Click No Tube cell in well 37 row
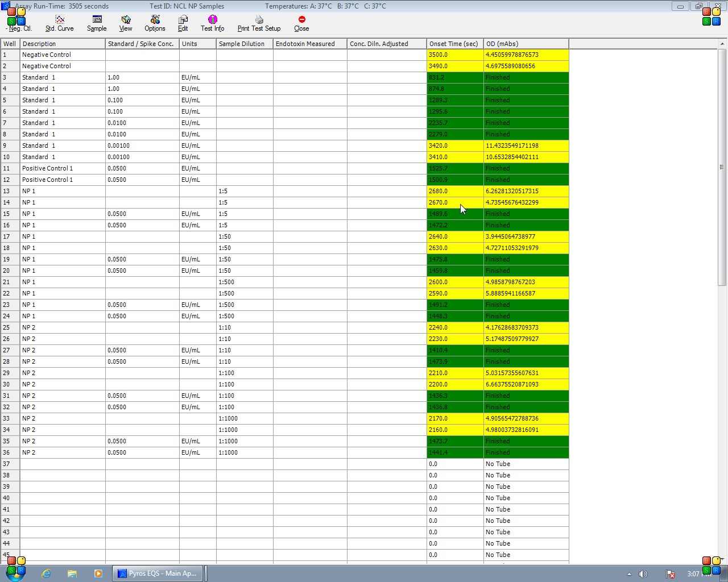 [x=526, y=464]
